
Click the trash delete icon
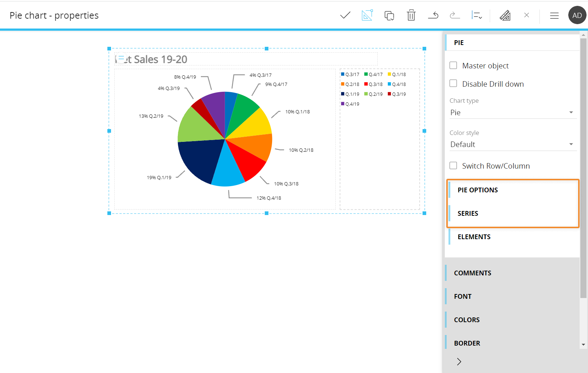click(x=411, y=15)
